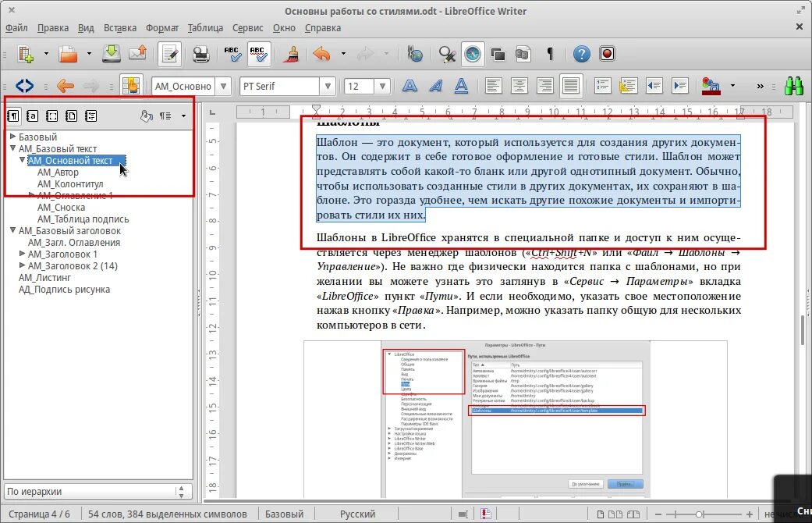Image resolution: width=812 pixels, height=523 pixels.
Task: Open the Data sources icon
Action: (x=523, y=54)
